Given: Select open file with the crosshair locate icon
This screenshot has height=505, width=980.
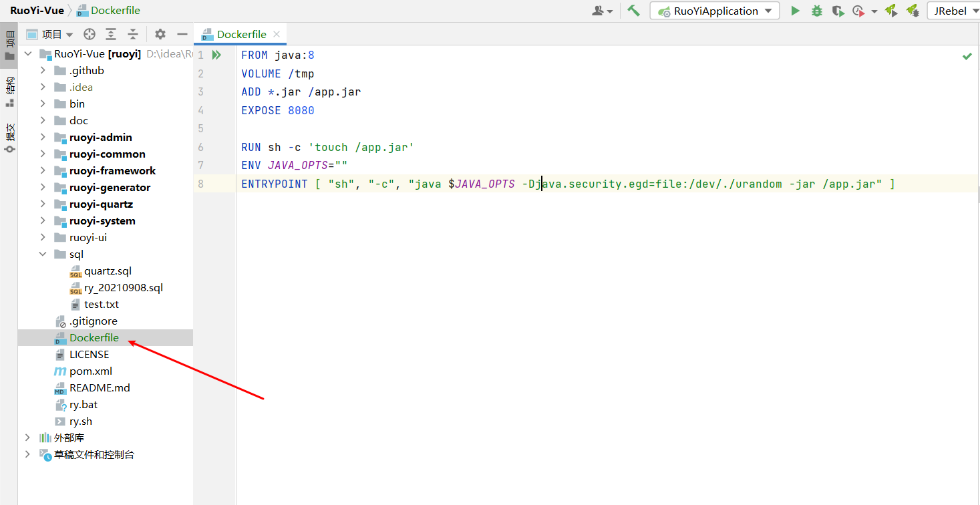Looking at the screenshot, I should click(89, 33).
